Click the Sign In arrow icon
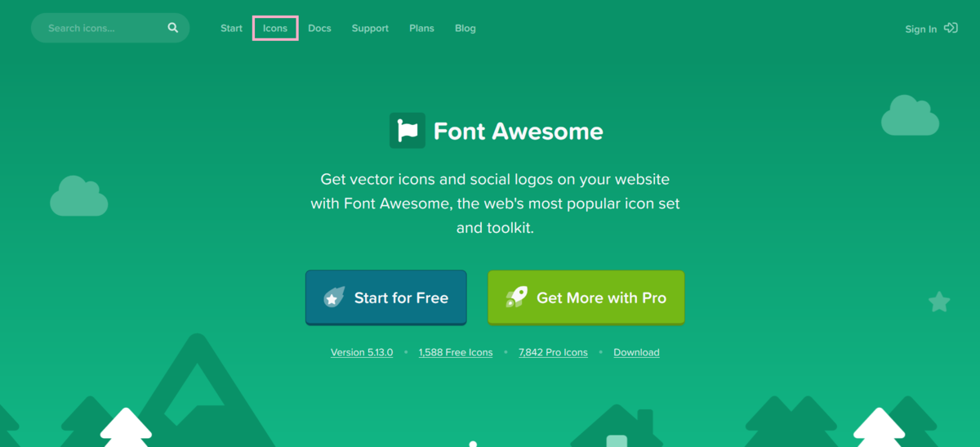 click(x=951, y=28)
